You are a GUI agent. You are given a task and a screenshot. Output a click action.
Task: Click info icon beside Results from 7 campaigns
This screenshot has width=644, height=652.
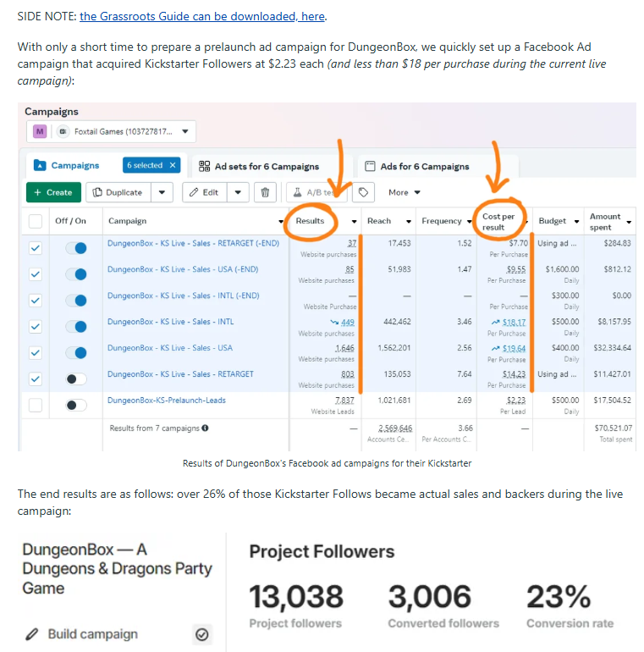coord(206,428)
